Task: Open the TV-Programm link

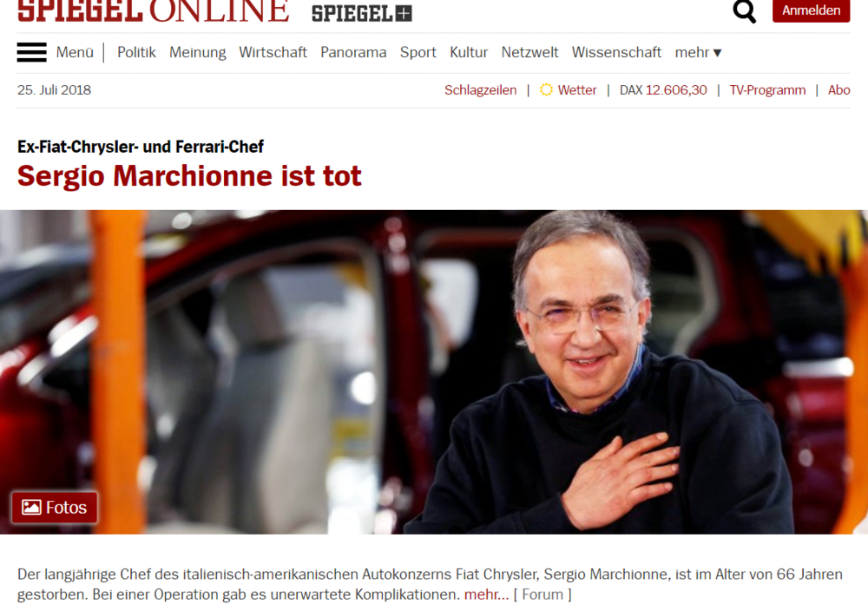Action: [x=767, y=89]
